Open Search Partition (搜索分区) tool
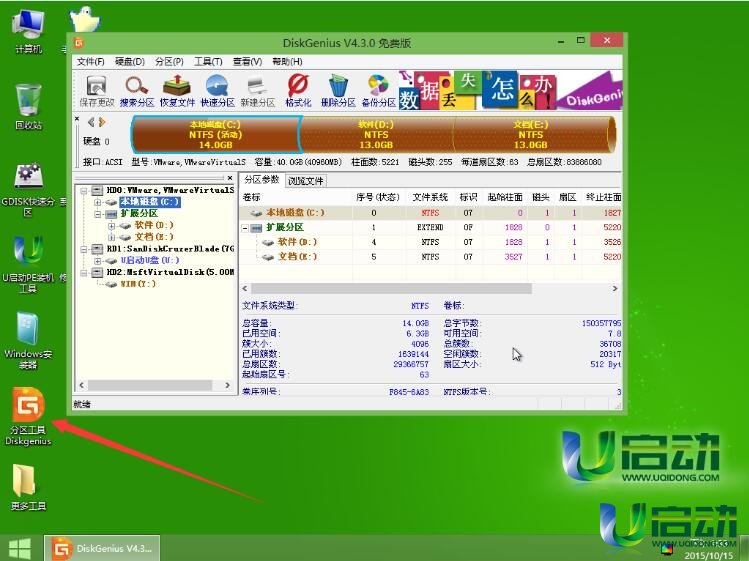749x561 pixels. pyautogui.click(x=137, y=91)
